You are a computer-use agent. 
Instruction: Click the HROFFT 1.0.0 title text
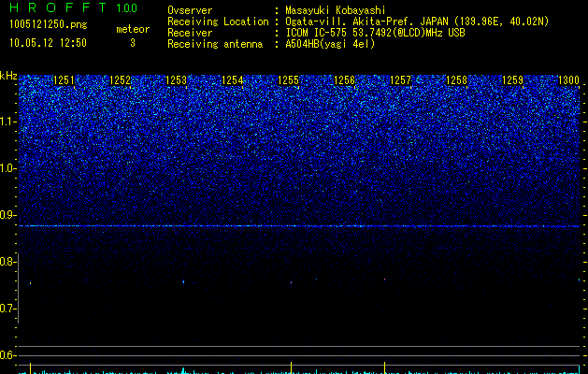pos(74,7)
